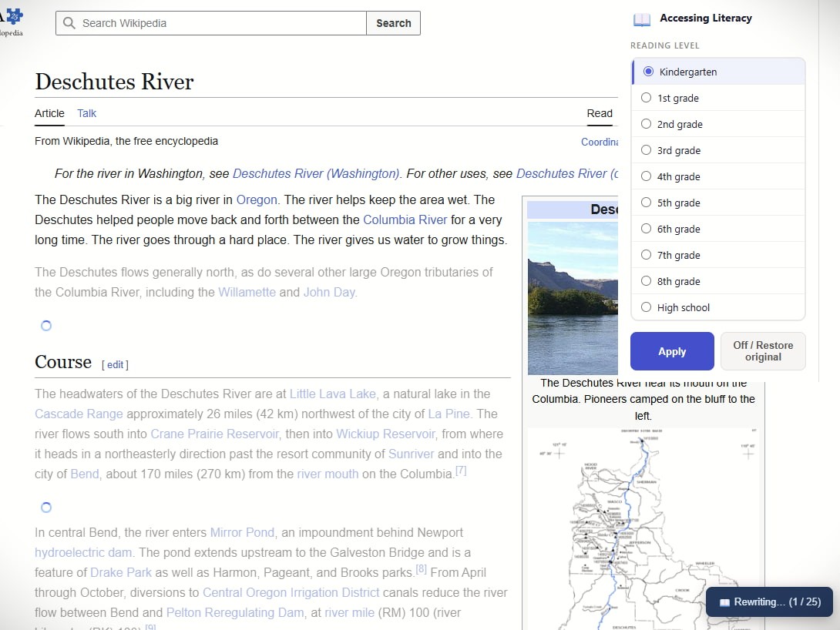The image size is (840, 630).
Task: Open the Article tab
Action: click(x=49, y=113)
